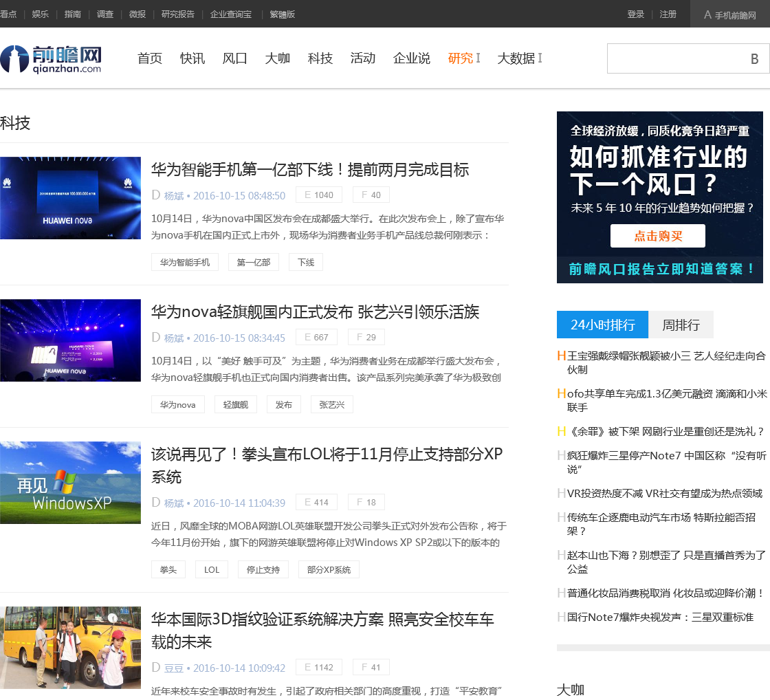The width and height of the screenshot is (770, 700).
Task: Click the 登录 link
Action: tap(635, 14)
